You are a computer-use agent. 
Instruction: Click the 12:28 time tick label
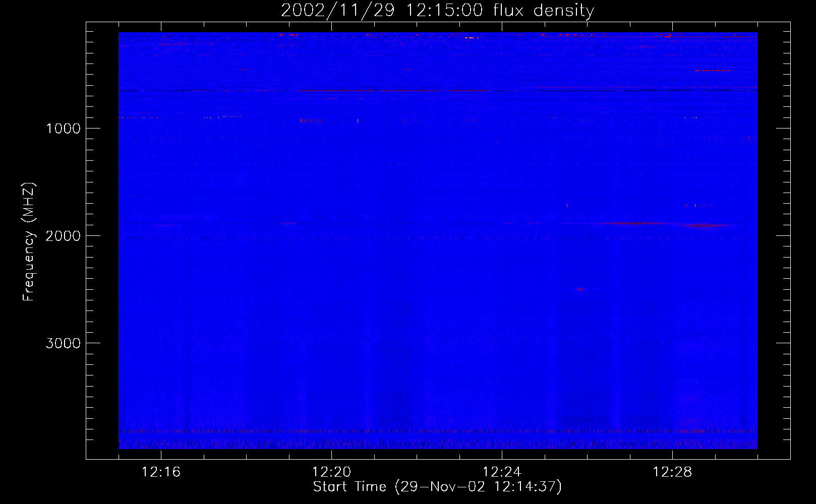pos(672,472)
